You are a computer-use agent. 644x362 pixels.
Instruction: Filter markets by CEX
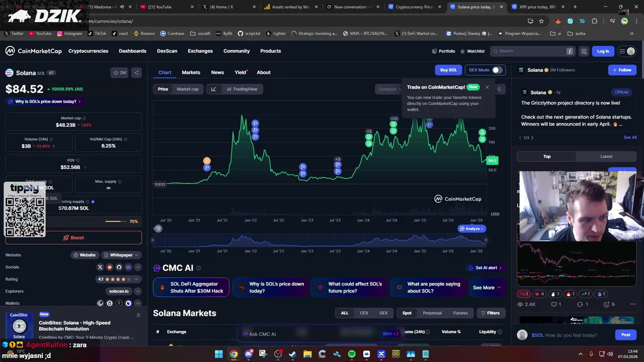(364, 313)
